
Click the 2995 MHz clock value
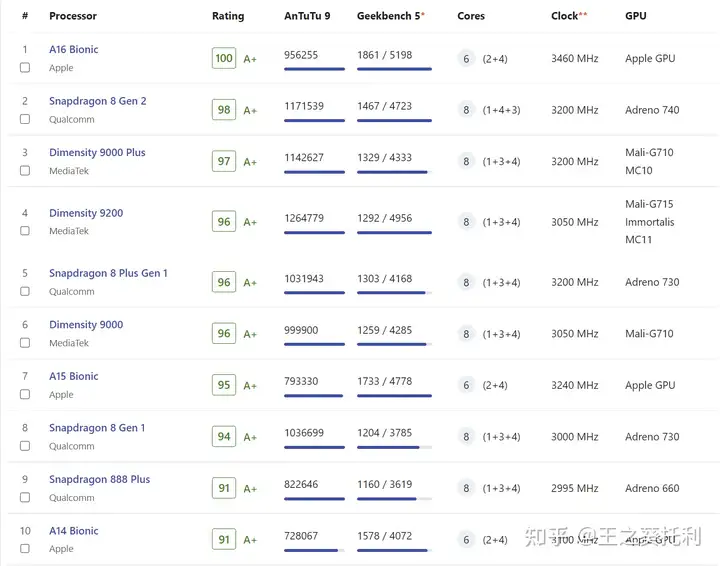(x=574, y=488)
